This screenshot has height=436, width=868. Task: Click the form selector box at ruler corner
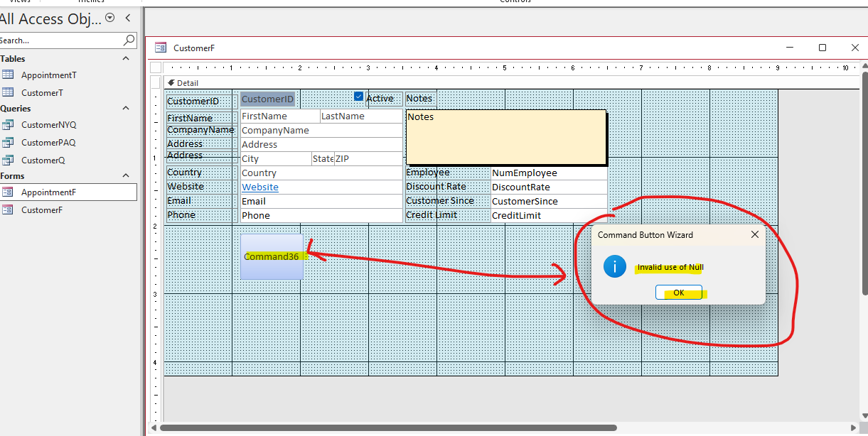click(x=156, y=67)
